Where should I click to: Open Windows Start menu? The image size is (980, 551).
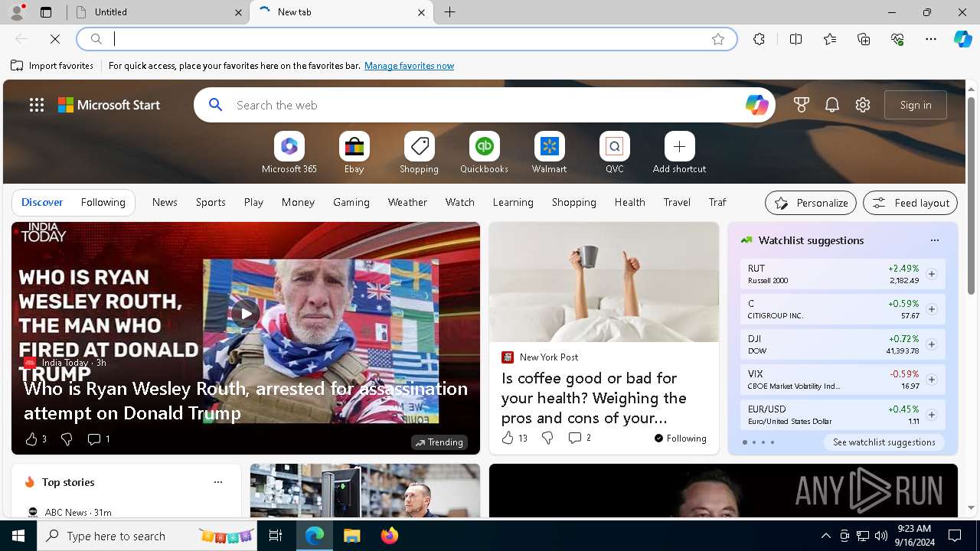pyautogui.click(x=18, y=536)
